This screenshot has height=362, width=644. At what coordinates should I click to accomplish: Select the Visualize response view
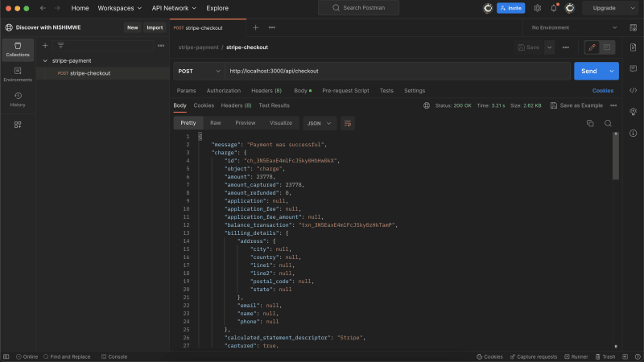coord(280,123)
